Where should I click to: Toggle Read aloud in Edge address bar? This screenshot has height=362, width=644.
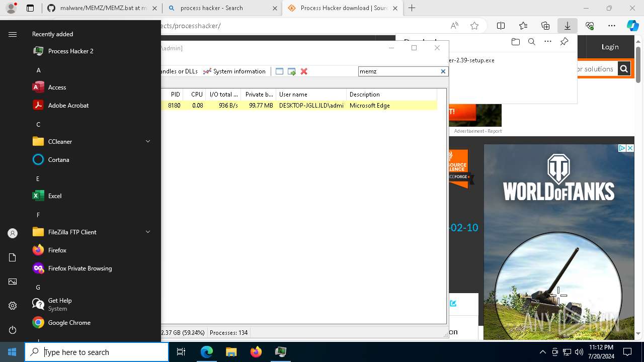pyautogui.click(x=454, y=26)
